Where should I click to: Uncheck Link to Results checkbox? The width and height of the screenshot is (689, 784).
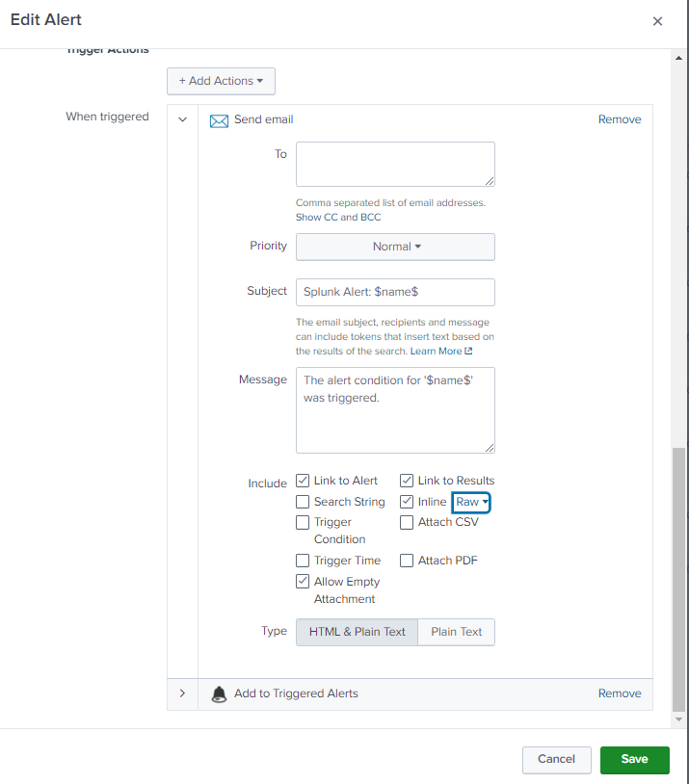tap(407, 481)
